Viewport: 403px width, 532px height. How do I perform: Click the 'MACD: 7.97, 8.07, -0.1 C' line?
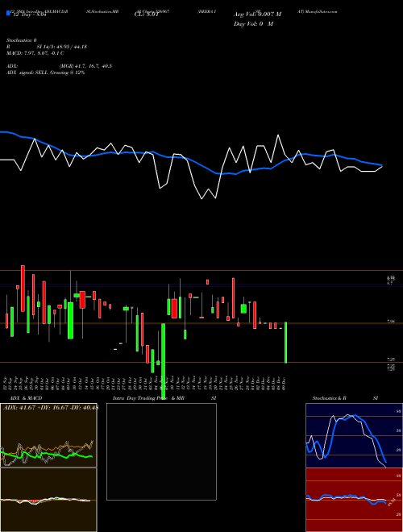[35, 53]
